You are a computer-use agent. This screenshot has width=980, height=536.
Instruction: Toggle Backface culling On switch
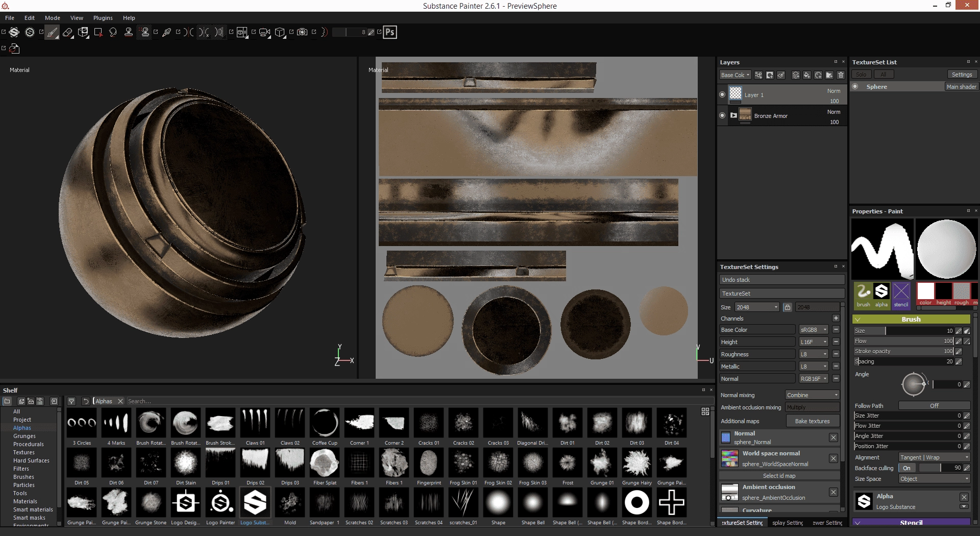click(x=906, y=468)
